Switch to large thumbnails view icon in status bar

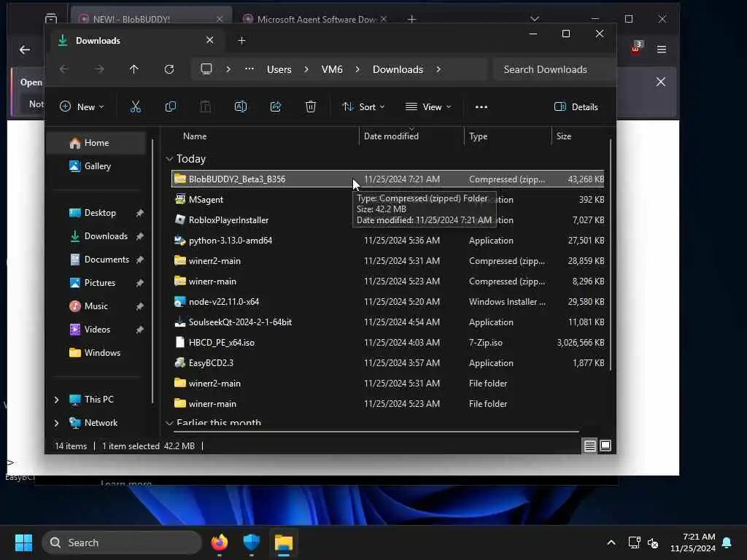pos(605,446)
